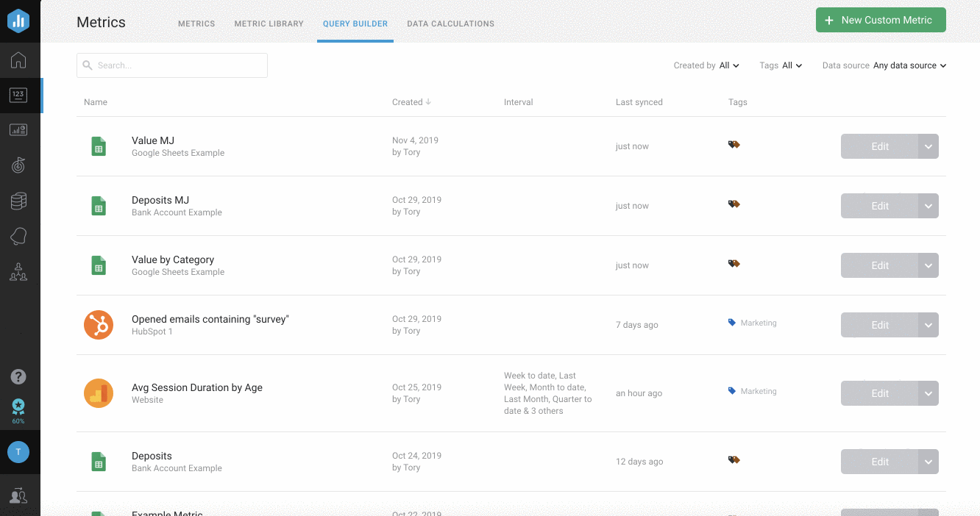980x516 pixels.
Task: Click the HubSpot icon for survey emails metric
Action: coord(99,325)
